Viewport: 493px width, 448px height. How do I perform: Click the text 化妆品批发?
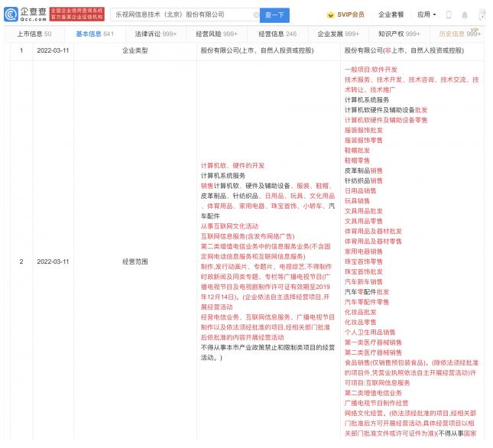tap(360, 312)
